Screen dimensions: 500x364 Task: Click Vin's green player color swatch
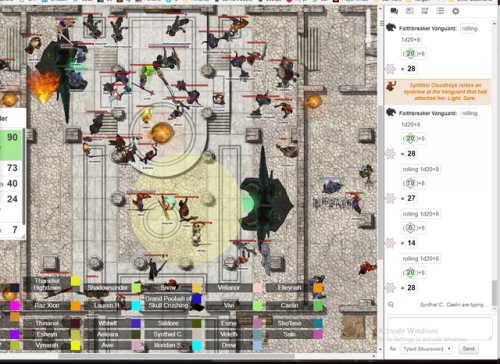click(257, 305)
